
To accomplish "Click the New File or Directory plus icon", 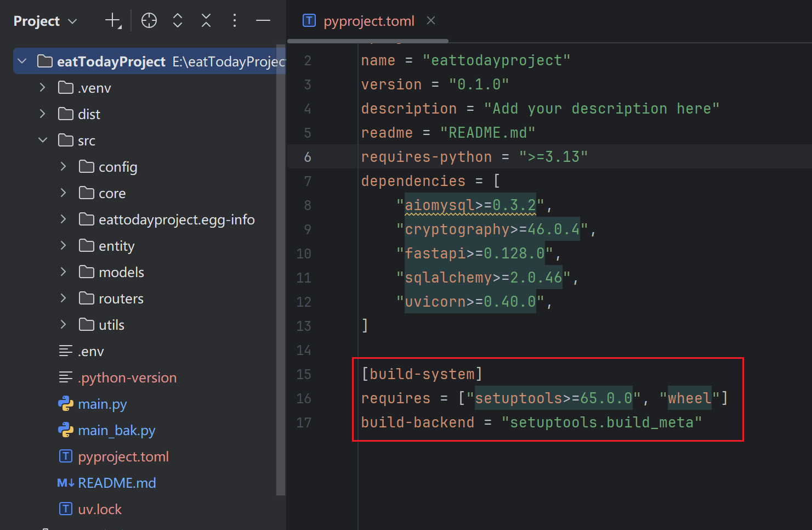I will click(x=112, y=21).
